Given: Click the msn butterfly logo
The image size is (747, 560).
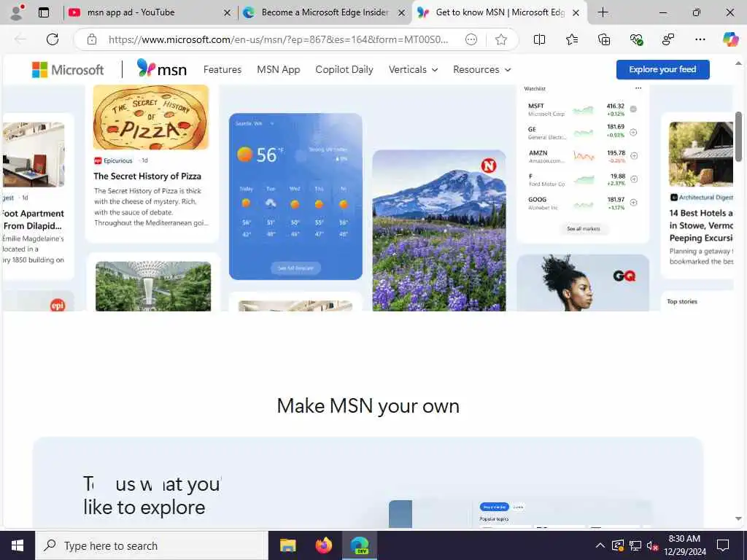Looking at the screenshot, I should pos(161,68).
